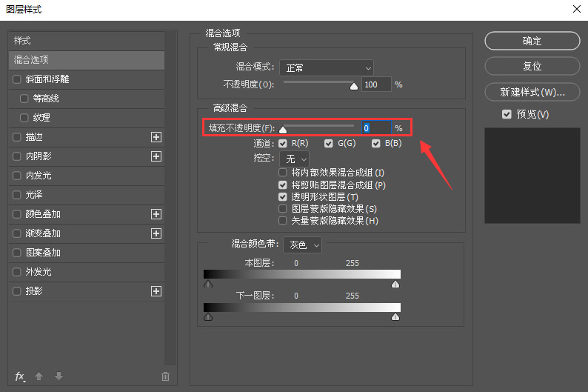The height and width of the screenshot is (392, 588).
Task: Open 斜面和浮雕 settings row label
Action: coord(47,79)
